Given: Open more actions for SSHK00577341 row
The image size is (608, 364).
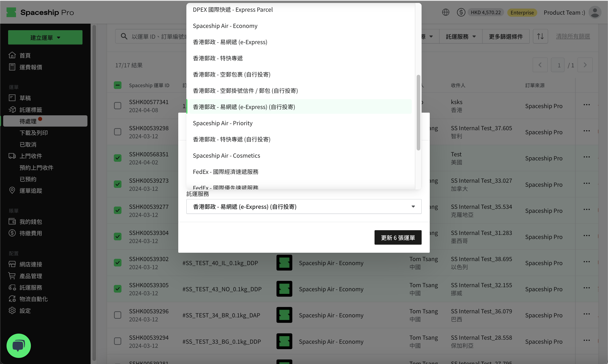Looking at the screenshot, I should click(587, 105).
